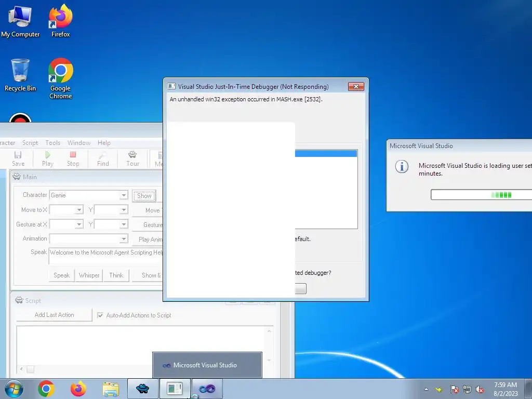Select highlighted debugger entry in list

tap(326, 154)
